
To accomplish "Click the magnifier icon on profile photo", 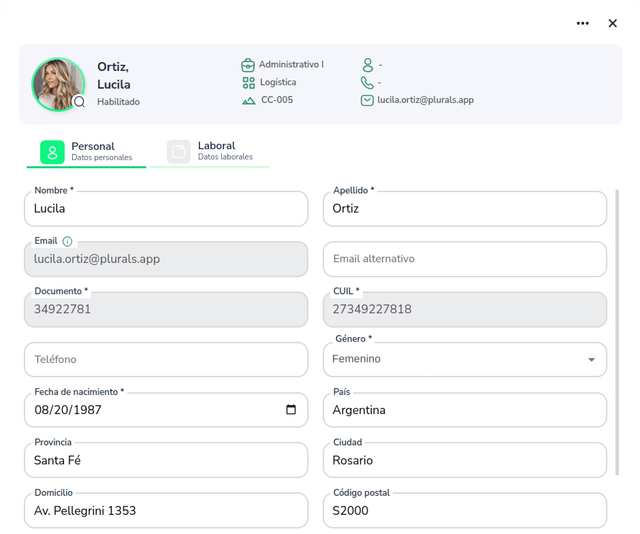I will point(80,102).
